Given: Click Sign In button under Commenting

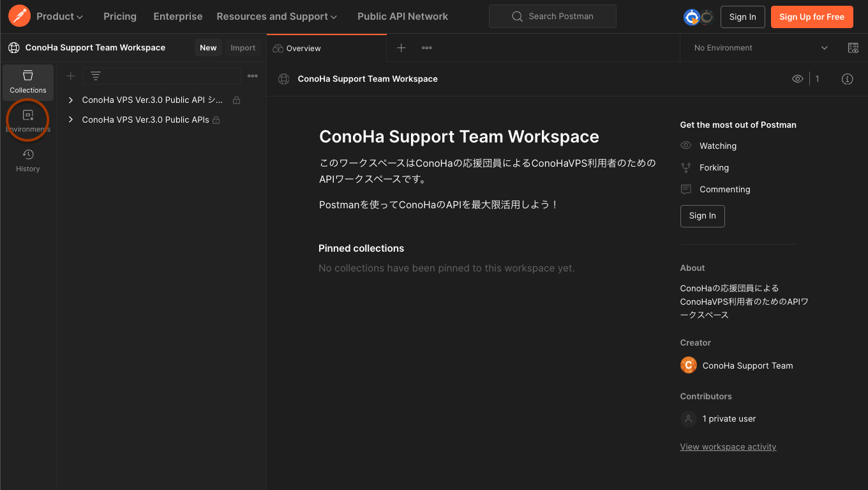Looking at the screenshot, I should click(x=703, y=216).
